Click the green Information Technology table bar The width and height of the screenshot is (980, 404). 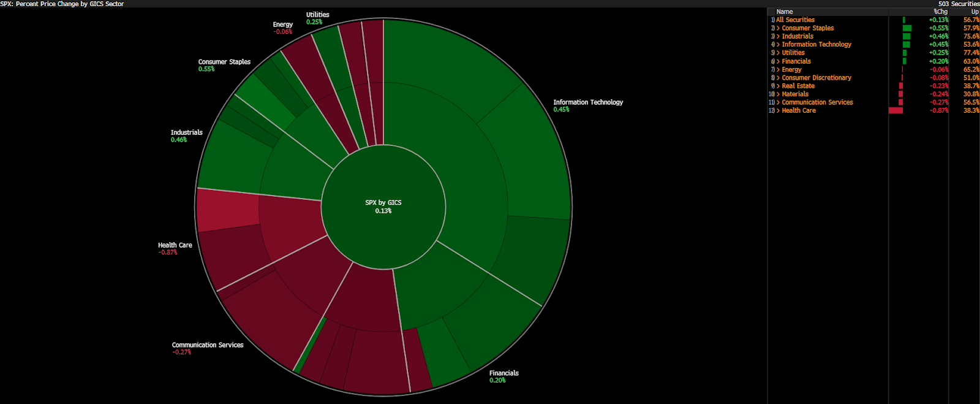907,45
